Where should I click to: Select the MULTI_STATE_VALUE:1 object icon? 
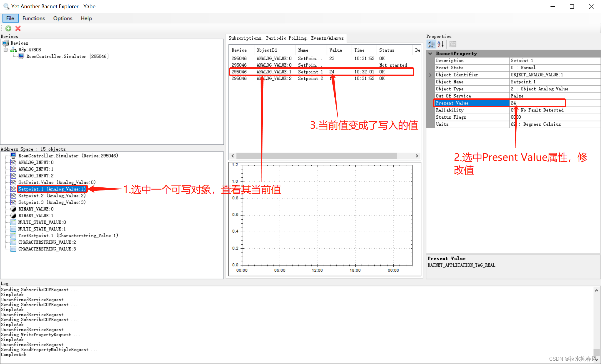tap(13, 229)
